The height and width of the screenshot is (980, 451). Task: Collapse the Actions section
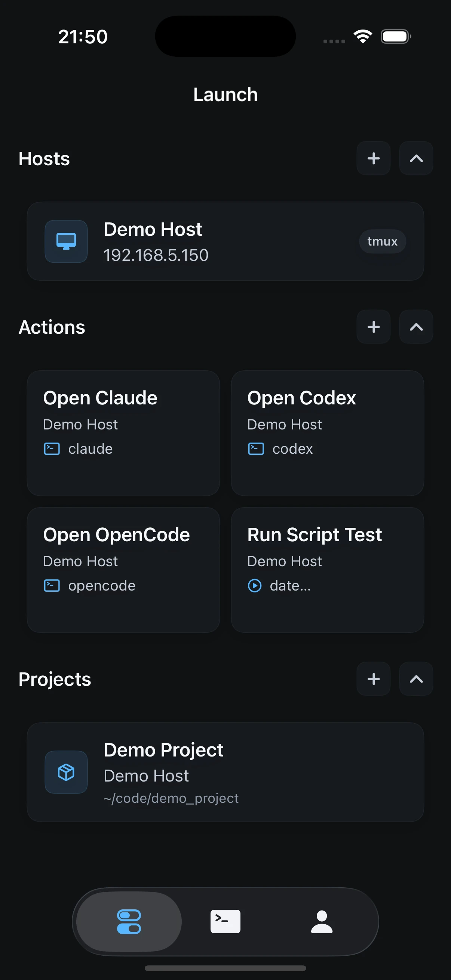pos(416,327)
